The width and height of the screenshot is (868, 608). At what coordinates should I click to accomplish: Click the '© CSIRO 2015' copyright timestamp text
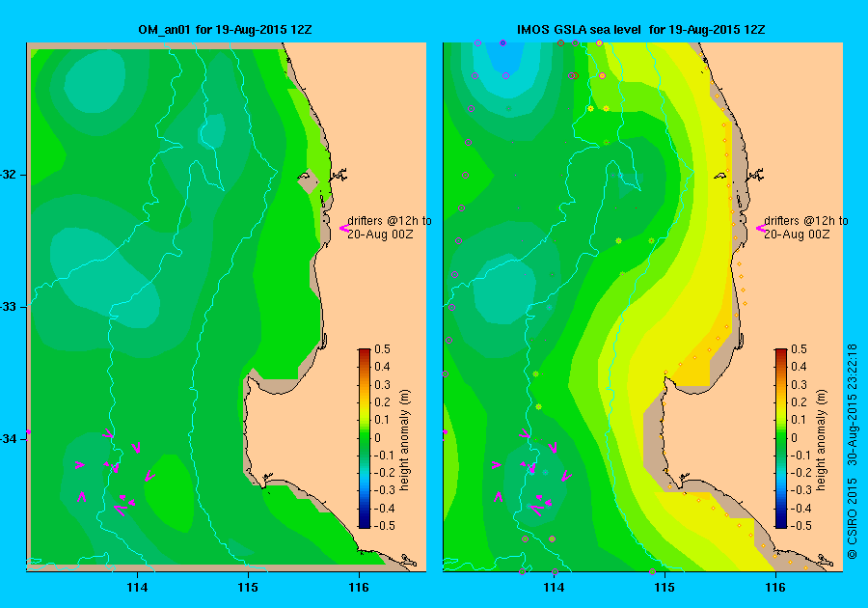coord(853,450)
